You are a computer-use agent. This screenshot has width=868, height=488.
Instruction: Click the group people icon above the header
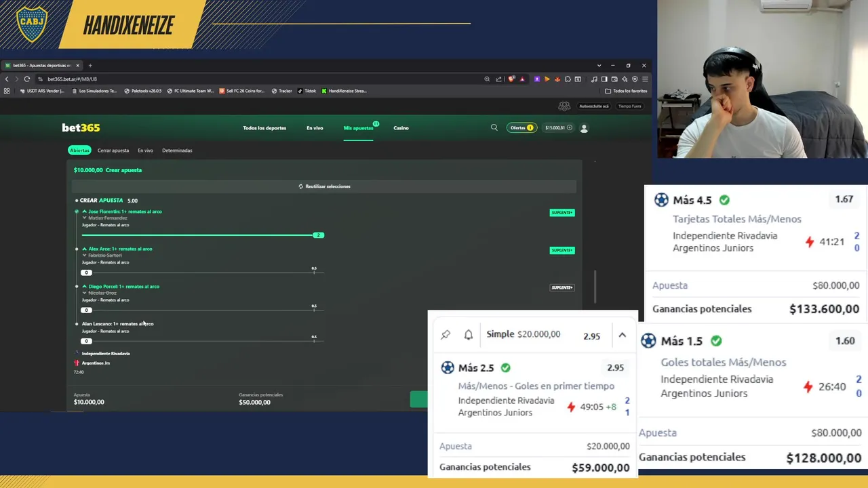(x=564, y=106)
